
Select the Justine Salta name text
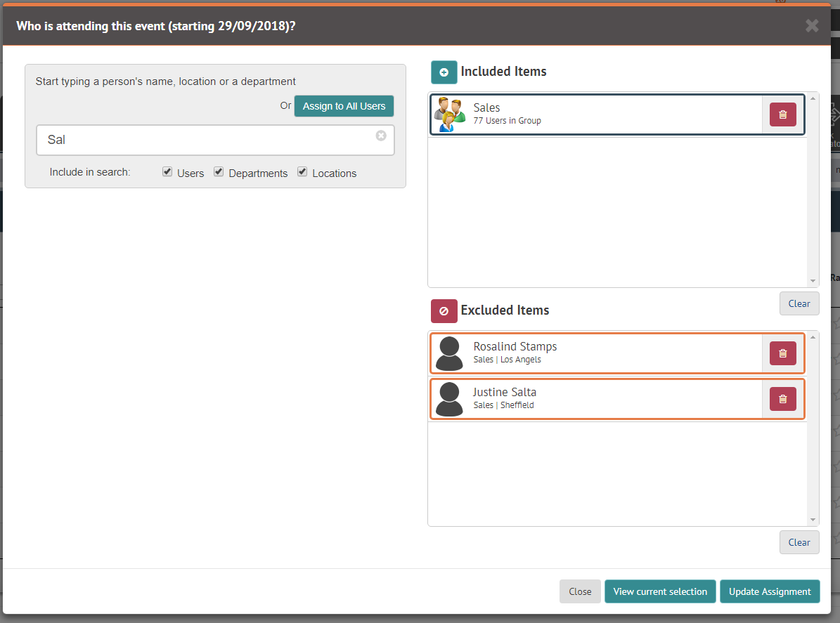[504, 392]
